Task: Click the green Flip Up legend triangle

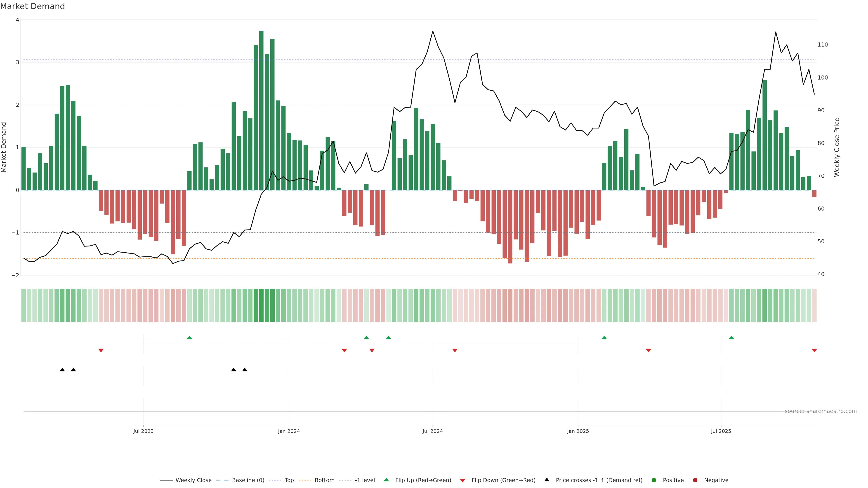Action: (387, 480)
